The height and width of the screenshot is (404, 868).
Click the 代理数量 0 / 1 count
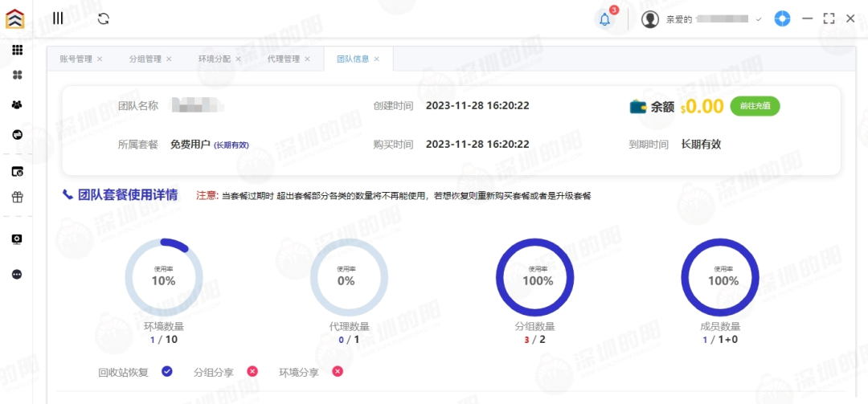coord(349,339)
